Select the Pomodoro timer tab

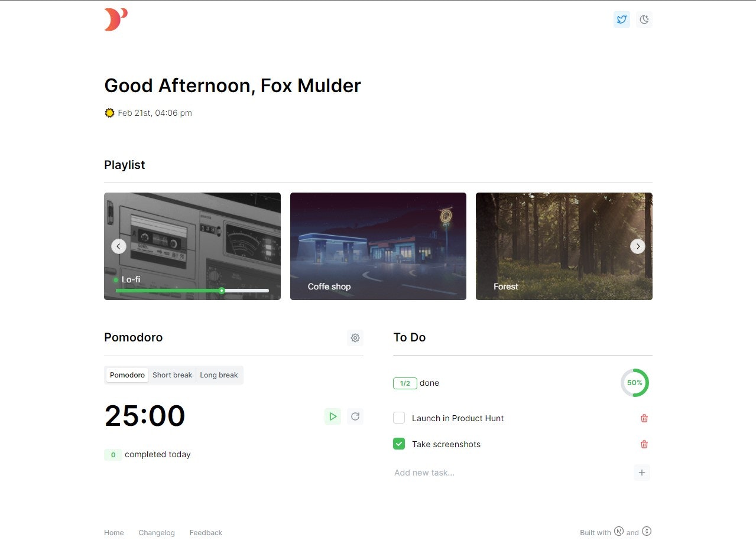[127, 375]
